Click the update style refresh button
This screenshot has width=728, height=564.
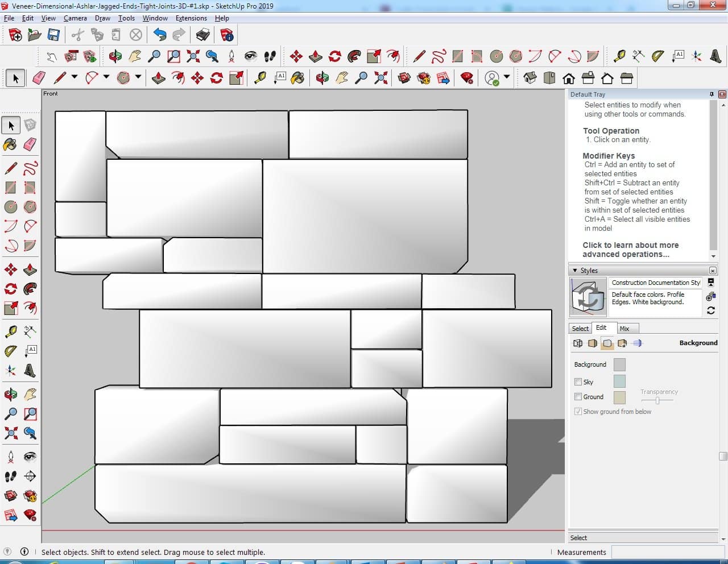click(x=711, y=310)
